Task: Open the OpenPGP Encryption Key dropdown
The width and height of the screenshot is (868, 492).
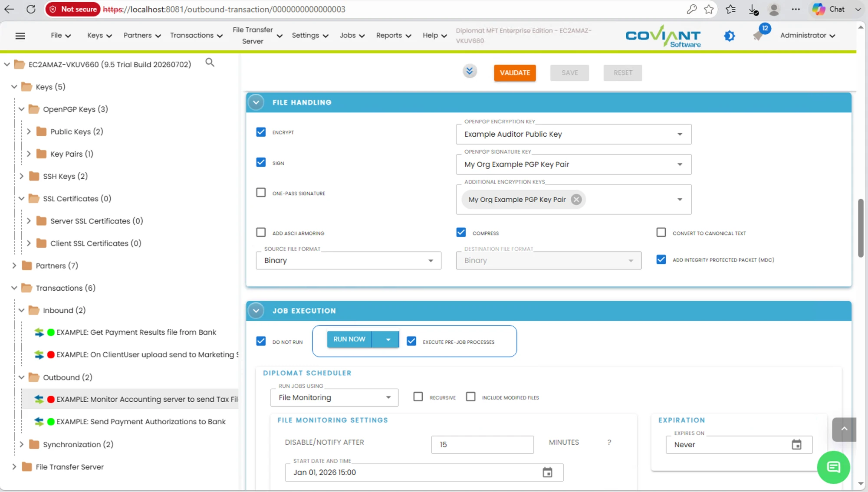Action: pyautogui.click(x=573, y=134)
